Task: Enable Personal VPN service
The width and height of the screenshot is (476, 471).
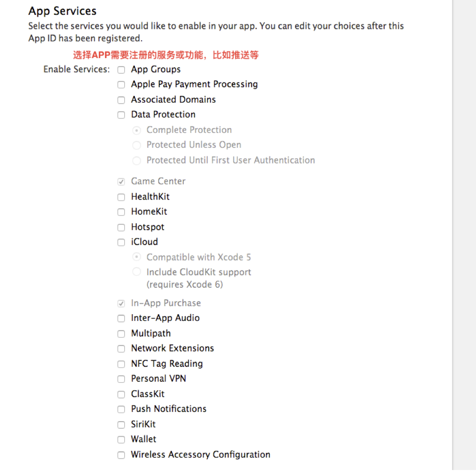Action: point(121,379)
